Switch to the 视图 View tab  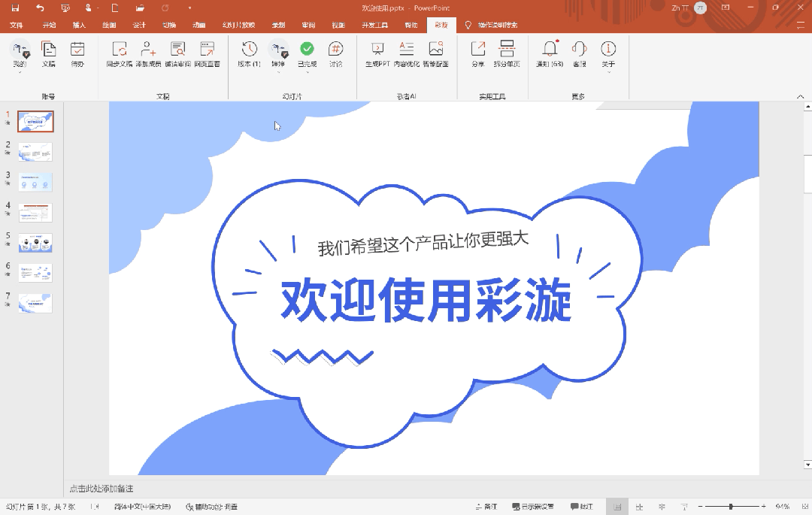[338, 25]
